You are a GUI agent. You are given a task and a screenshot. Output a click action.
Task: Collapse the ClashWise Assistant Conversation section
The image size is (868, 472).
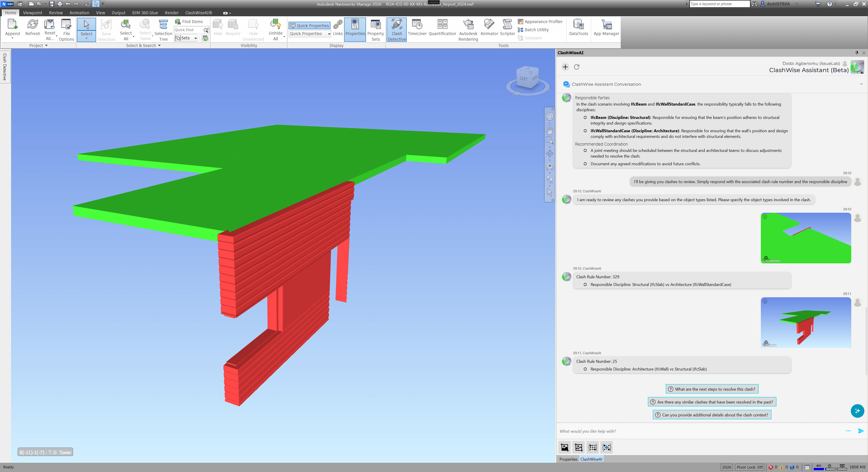[861, 84]
